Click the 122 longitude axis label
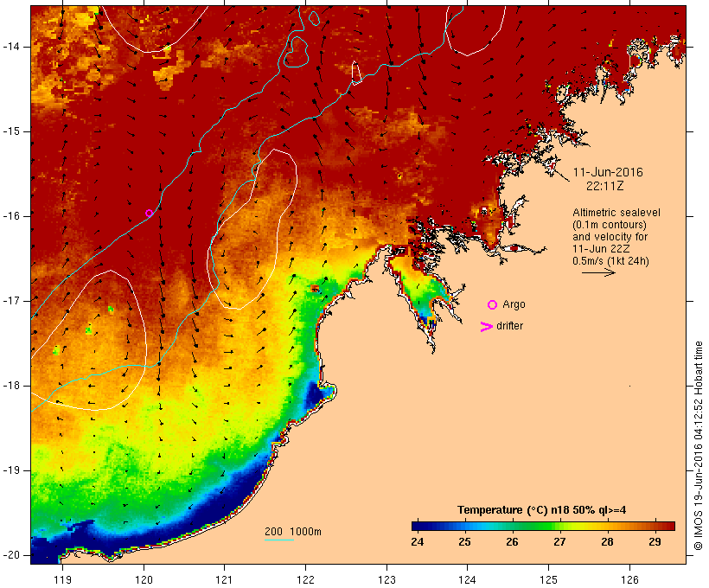This screenshot has width=709, height=588. 306,579
